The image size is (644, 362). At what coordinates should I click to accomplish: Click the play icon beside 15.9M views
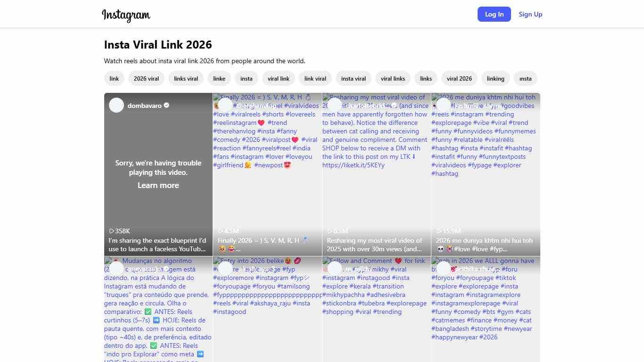click(439, 231)
